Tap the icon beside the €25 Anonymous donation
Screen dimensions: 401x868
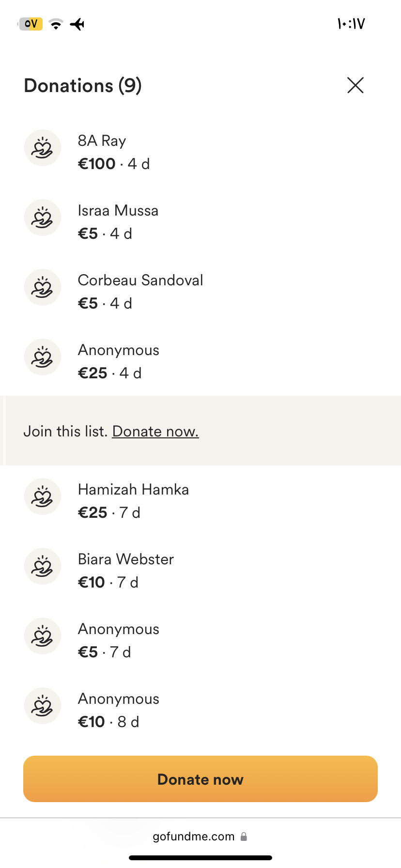click(43, 357)
